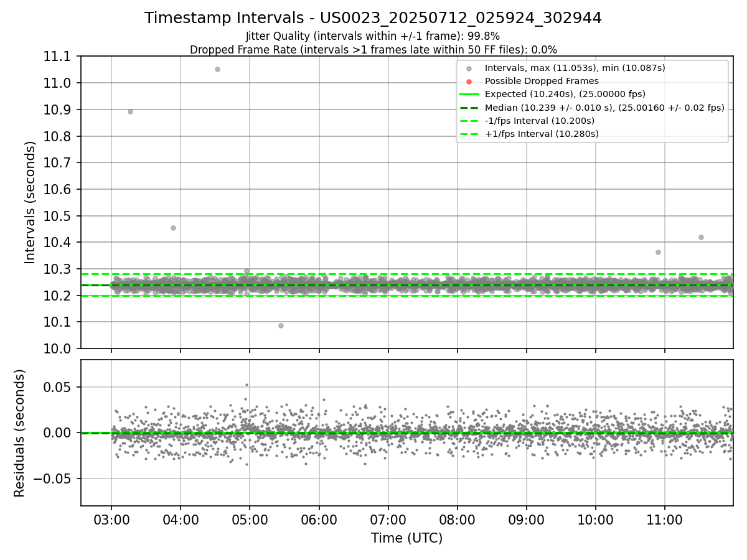
Task: Click the highest residual point above 0.05 near 05:00
Action: 247,385
